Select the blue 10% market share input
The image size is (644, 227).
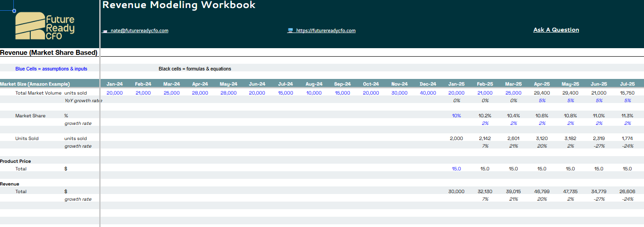[457, 116]
